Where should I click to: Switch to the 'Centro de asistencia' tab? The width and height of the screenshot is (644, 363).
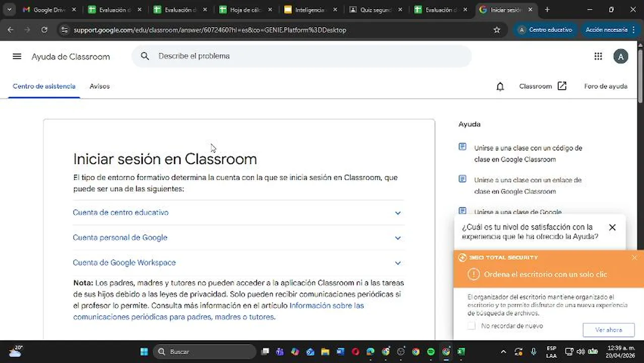pos(44,86)
